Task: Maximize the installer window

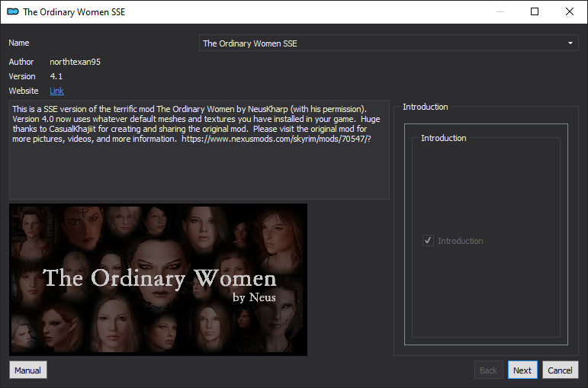Action: tap(535, 11)
